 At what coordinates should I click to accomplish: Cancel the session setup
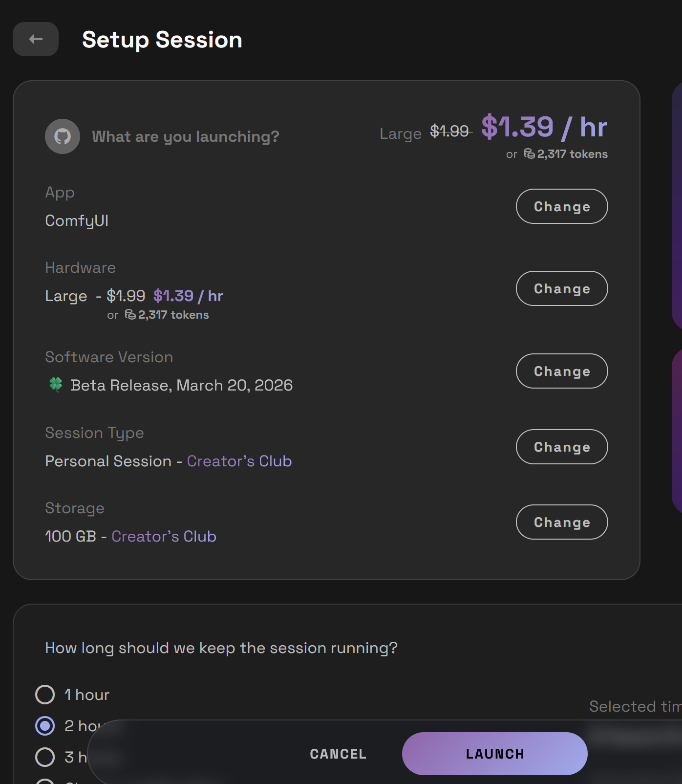338,753
